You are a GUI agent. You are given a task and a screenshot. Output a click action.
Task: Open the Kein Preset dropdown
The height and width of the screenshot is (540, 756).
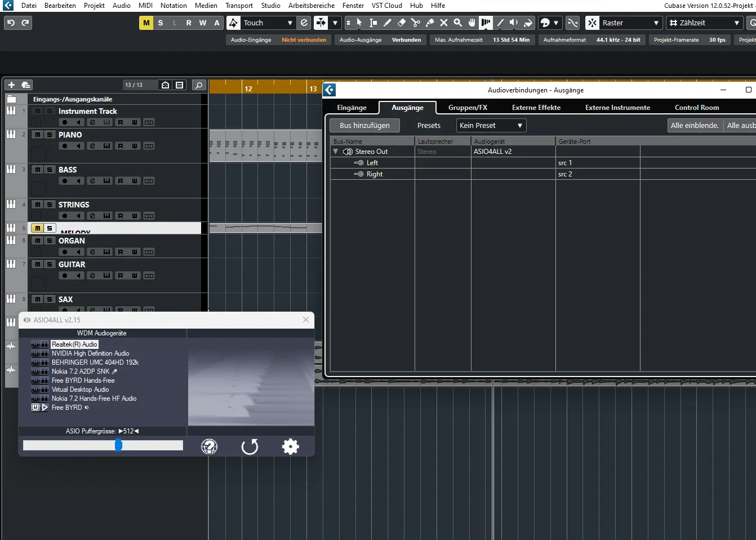click(491, 125)
